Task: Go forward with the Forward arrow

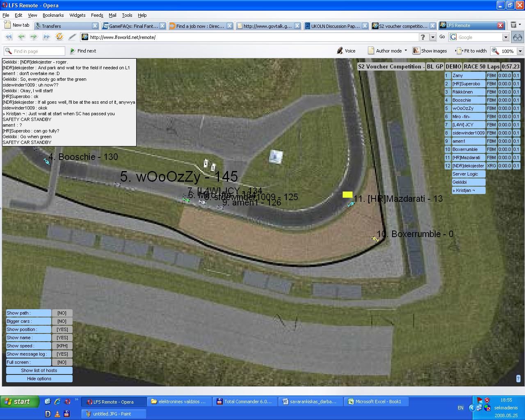Action: coord(34,37)
